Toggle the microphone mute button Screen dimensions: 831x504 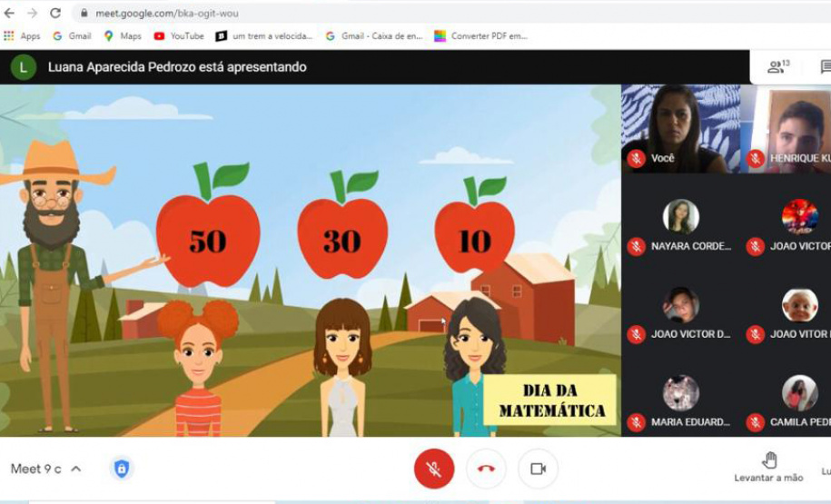pos(433,469)
